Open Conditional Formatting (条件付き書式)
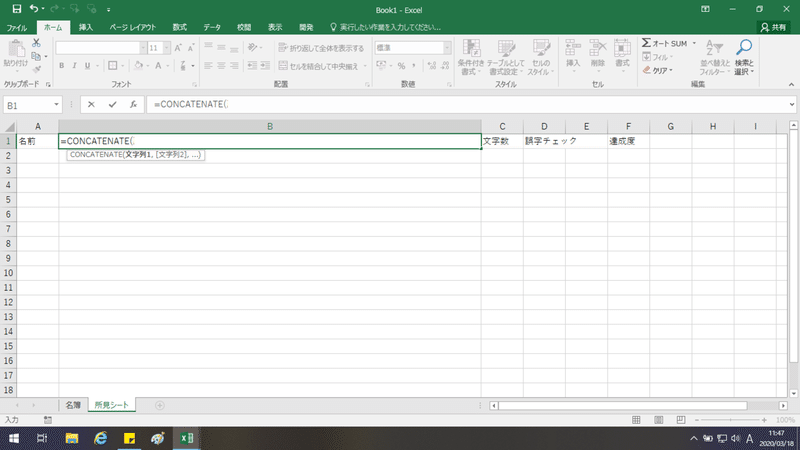Screen dimensions: 800x450 point(470,57)
